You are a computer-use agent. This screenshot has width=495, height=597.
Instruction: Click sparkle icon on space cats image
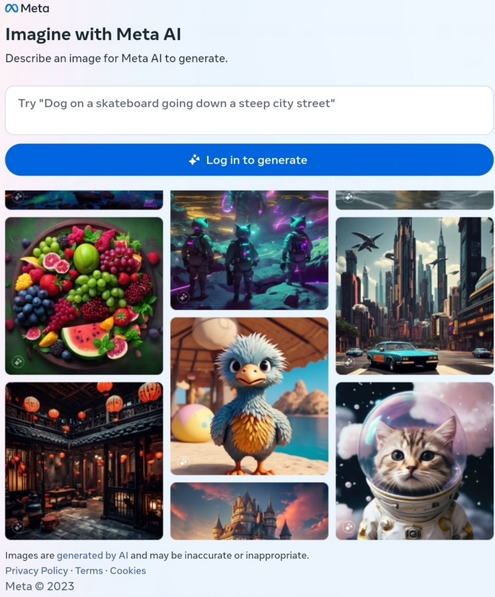183,297
